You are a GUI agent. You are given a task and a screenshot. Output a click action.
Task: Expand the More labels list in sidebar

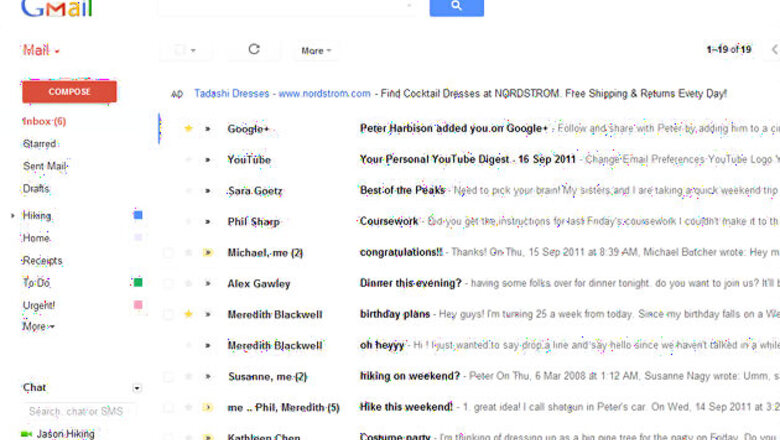click(38, 327)
